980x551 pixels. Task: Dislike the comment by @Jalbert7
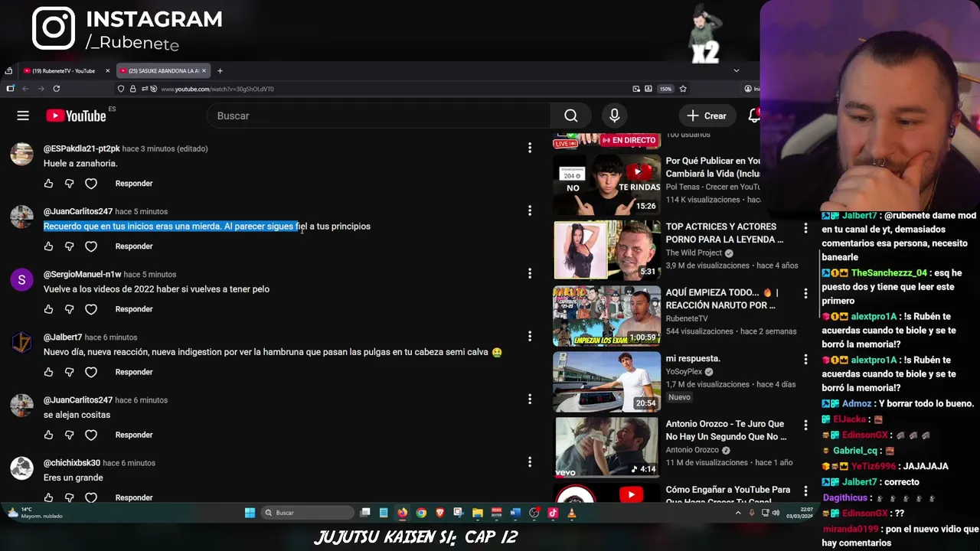70,372
